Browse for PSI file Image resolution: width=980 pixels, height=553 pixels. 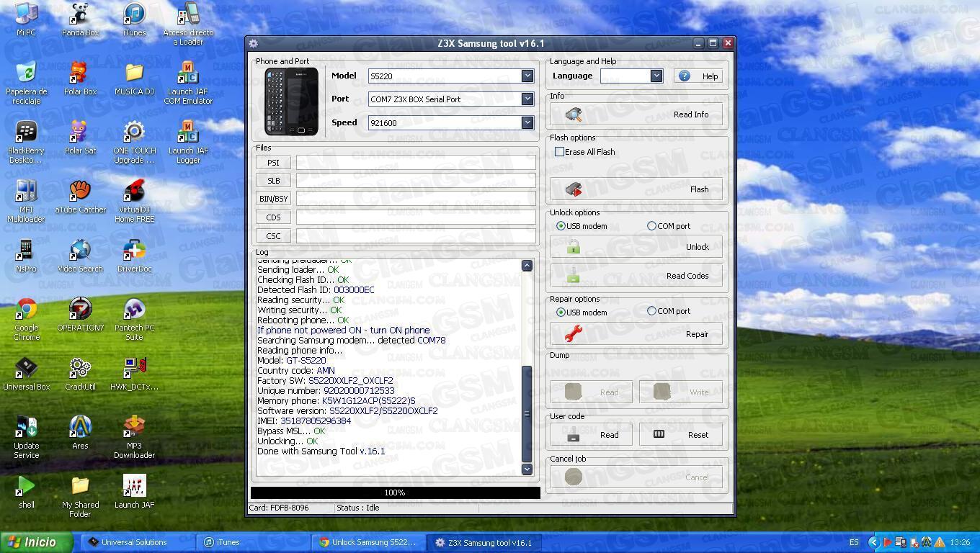click(273, 163)
